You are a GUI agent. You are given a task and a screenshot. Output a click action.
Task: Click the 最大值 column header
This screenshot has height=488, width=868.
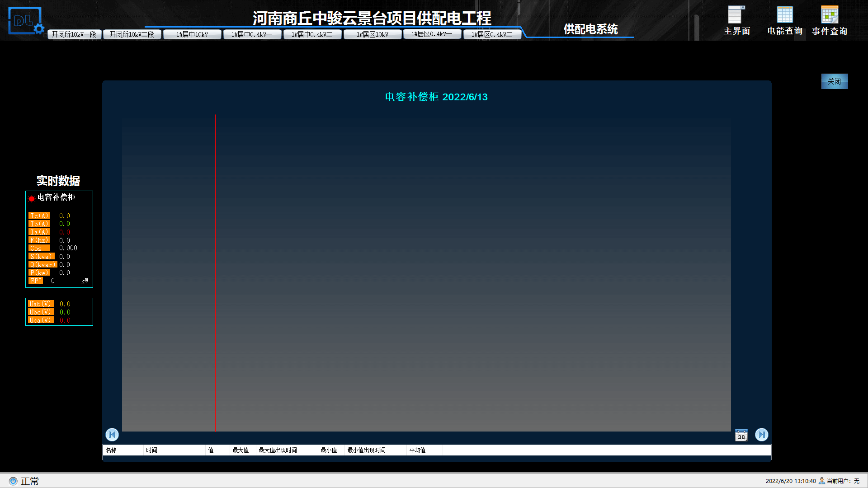241,450
